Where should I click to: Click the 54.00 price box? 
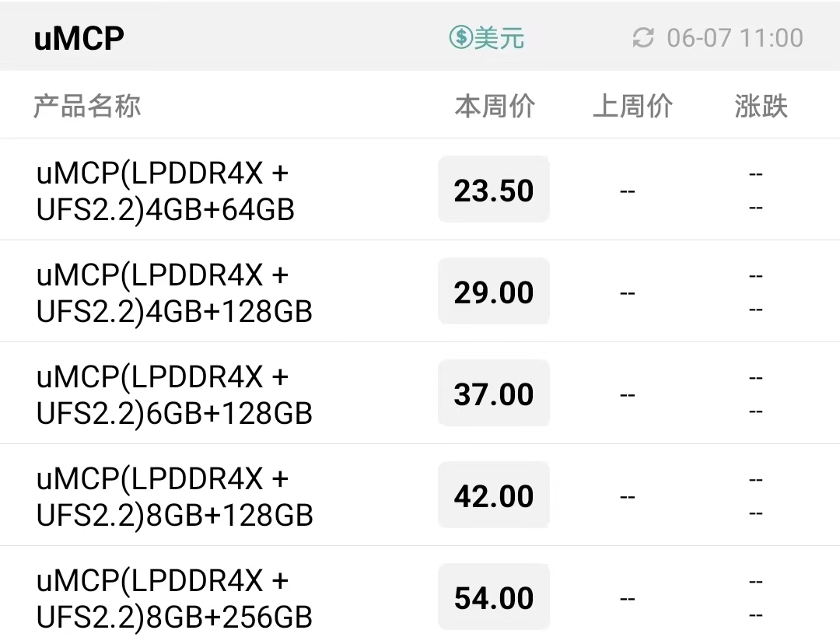[x=494, y=597]
